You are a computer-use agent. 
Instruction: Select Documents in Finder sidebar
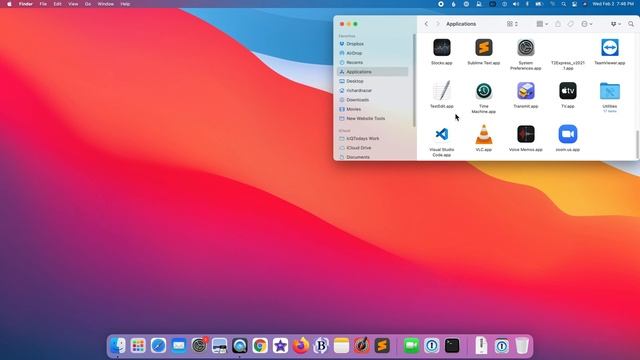point(372,157)
